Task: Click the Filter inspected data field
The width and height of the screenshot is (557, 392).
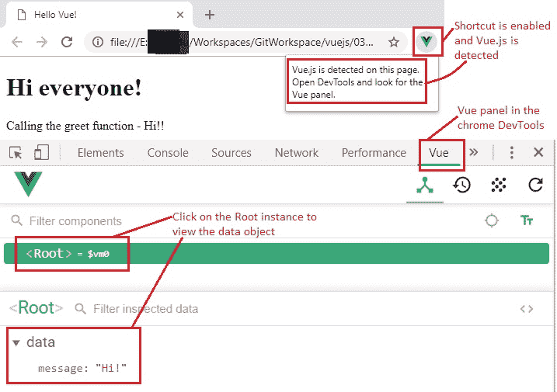Action: click(145, 309)
